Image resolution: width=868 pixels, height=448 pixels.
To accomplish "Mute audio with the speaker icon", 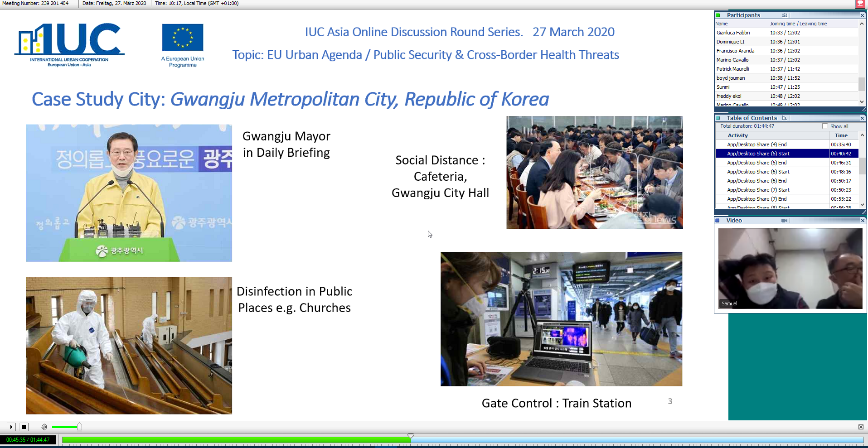I will (x=44, y=427).
